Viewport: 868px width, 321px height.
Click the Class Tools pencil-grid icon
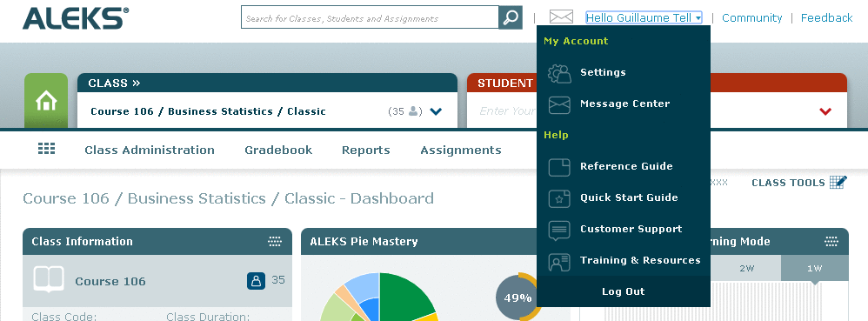coord(838,183)
